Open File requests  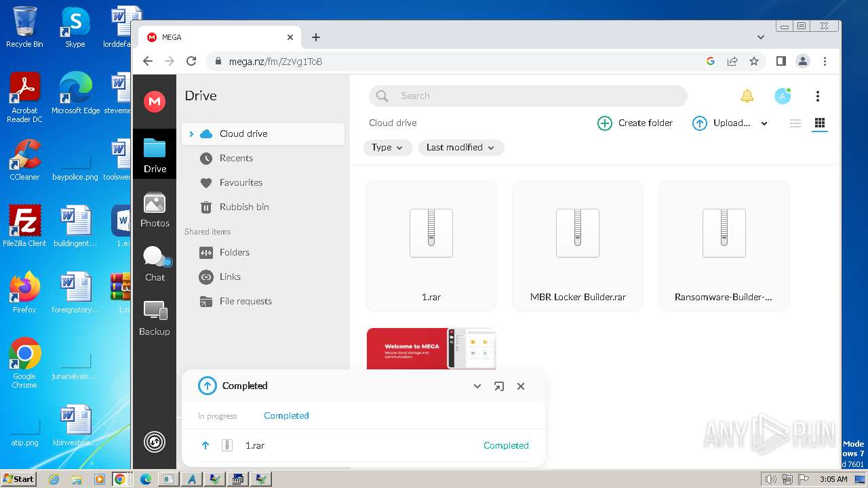245,301
